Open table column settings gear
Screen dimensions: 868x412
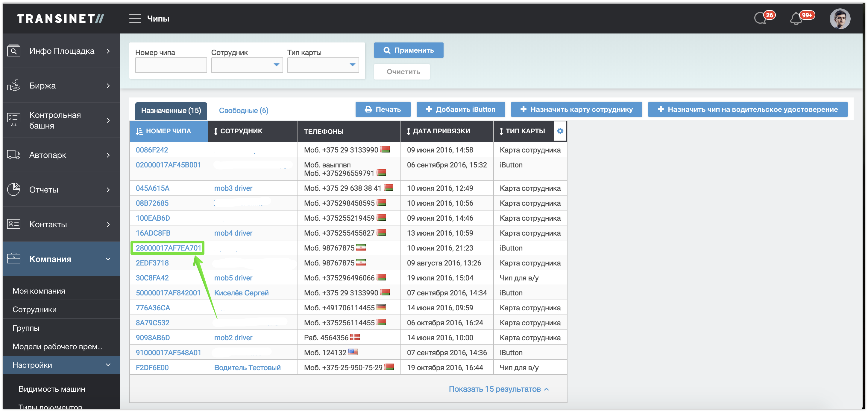(560, 131)
